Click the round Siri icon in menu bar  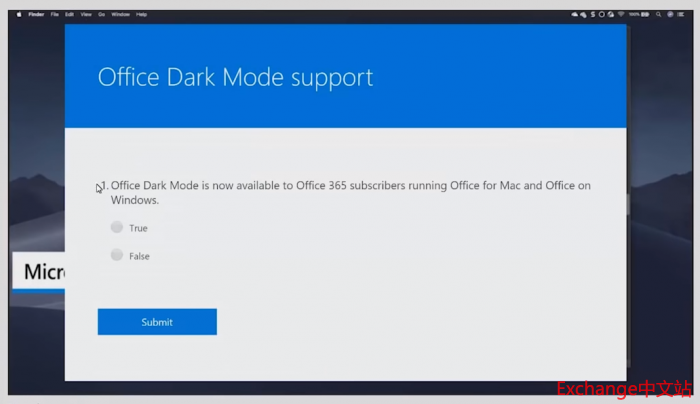click(x=670, y=15)
